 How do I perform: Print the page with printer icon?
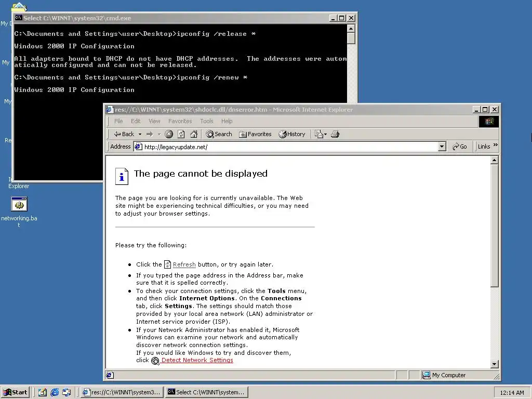tap(335, 134)
